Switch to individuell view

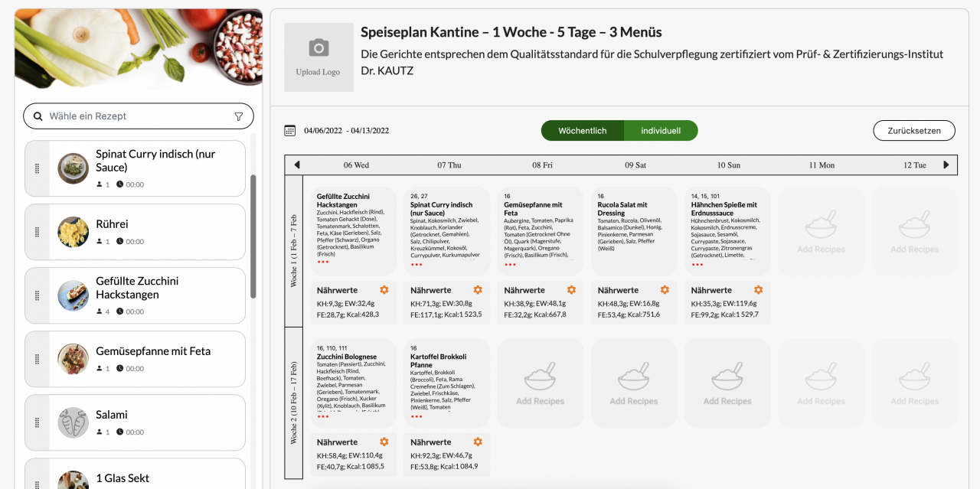(x=661, y=131)
